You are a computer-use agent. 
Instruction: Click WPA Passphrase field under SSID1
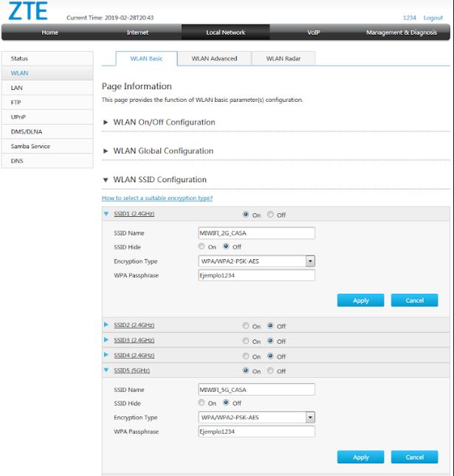coord(257,275)
